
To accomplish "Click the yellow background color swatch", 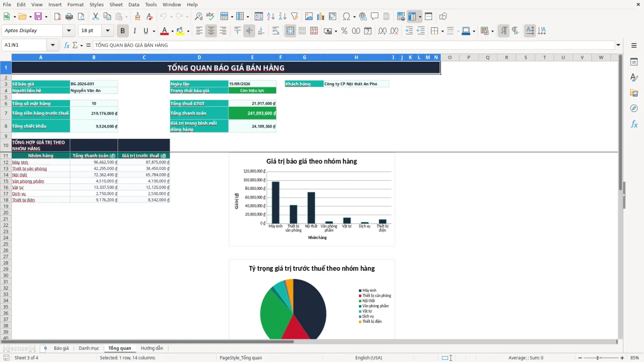I will coord(180,31).
